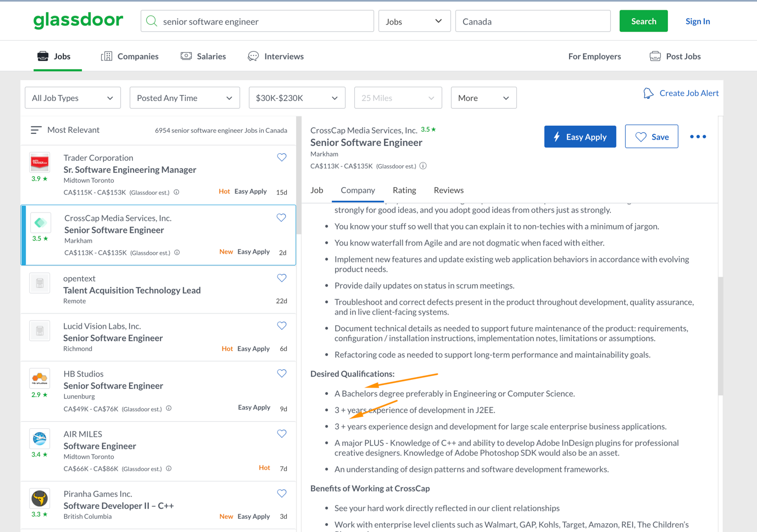Open the Jobs search type dropdown
Screen dimensions: 757x532
tap(414, 21)
